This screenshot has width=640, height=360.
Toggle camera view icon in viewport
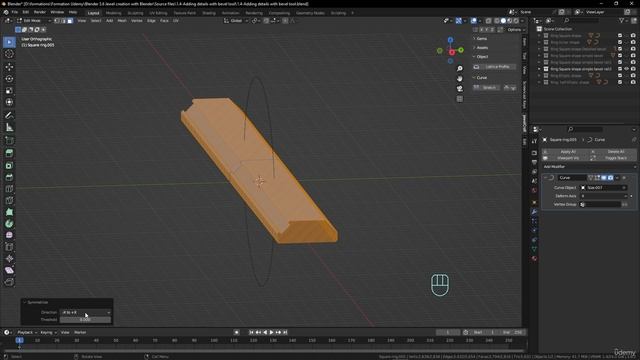pos(460,89)
